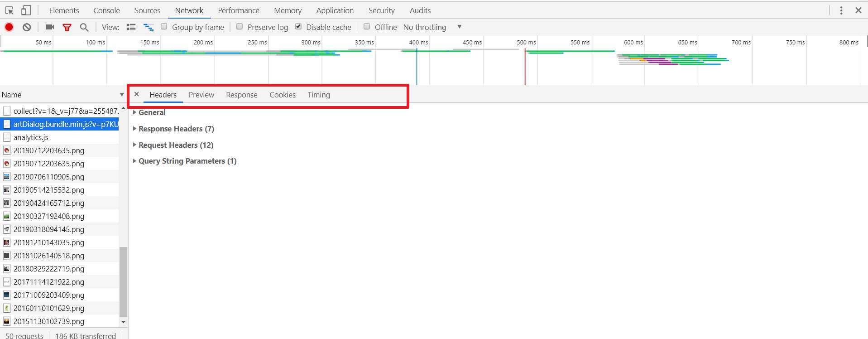
Task: Switch to the Sources panel
Action: pos(147,10)
